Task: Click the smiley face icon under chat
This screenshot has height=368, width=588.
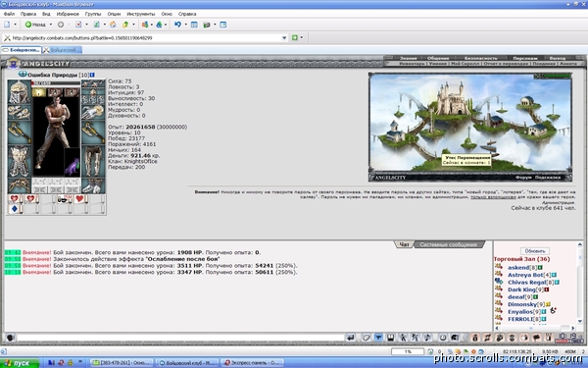Action: [443, 338]
